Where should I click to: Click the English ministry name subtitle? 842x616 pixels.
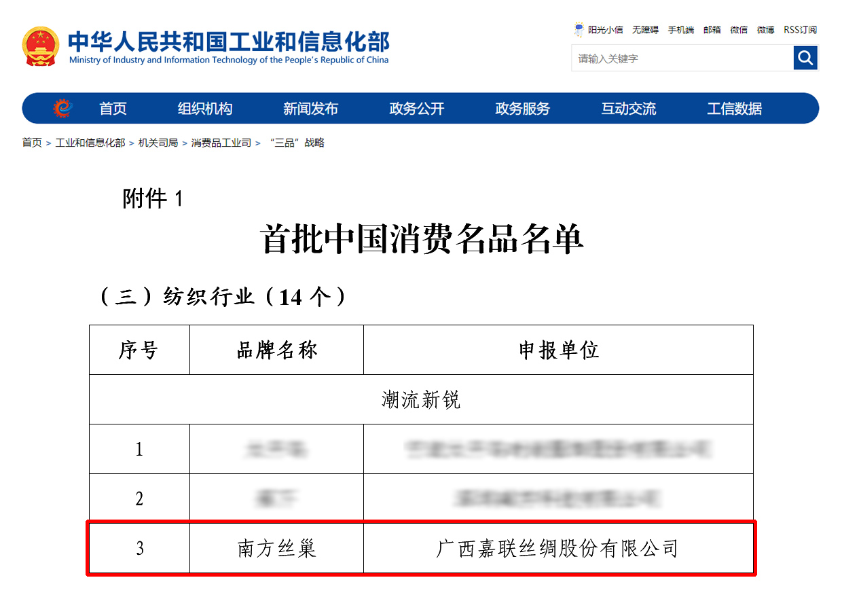click(x=229, y=60)
